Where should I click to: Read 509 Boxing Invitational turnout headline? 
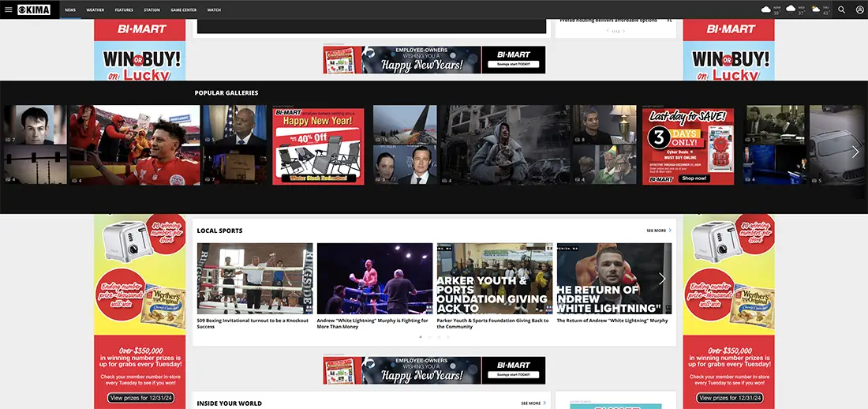point(253,324)
